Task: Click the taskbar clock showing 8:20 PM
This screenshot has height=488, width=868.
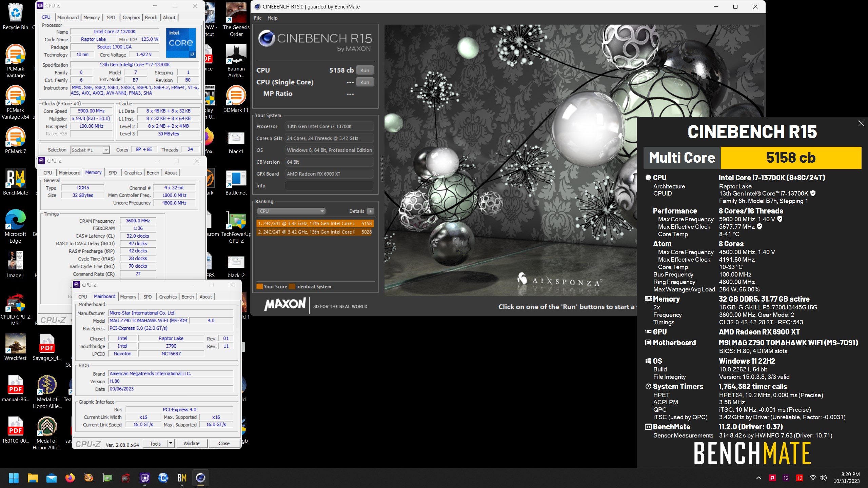Action: pos(847,478)
